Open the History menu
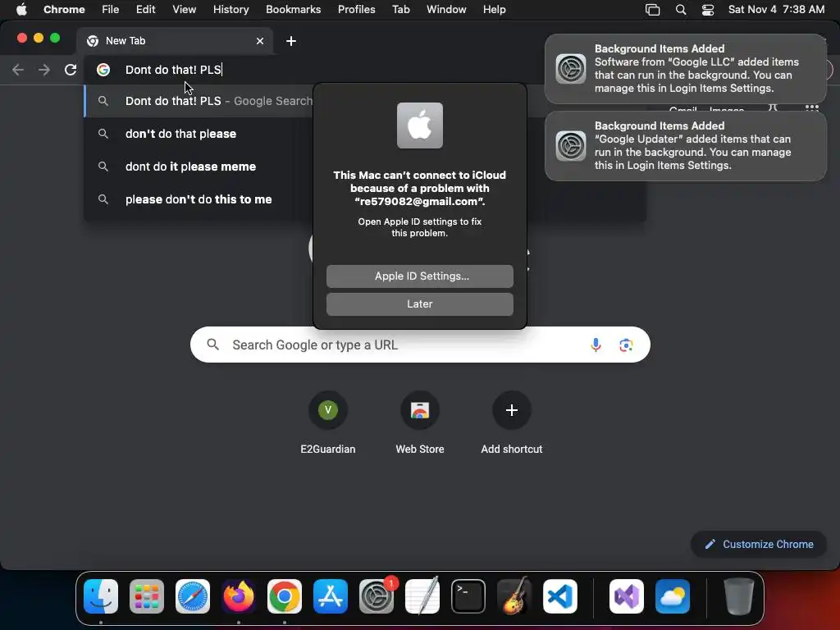This screenshot has height=630, width=840. pos(231,9)
